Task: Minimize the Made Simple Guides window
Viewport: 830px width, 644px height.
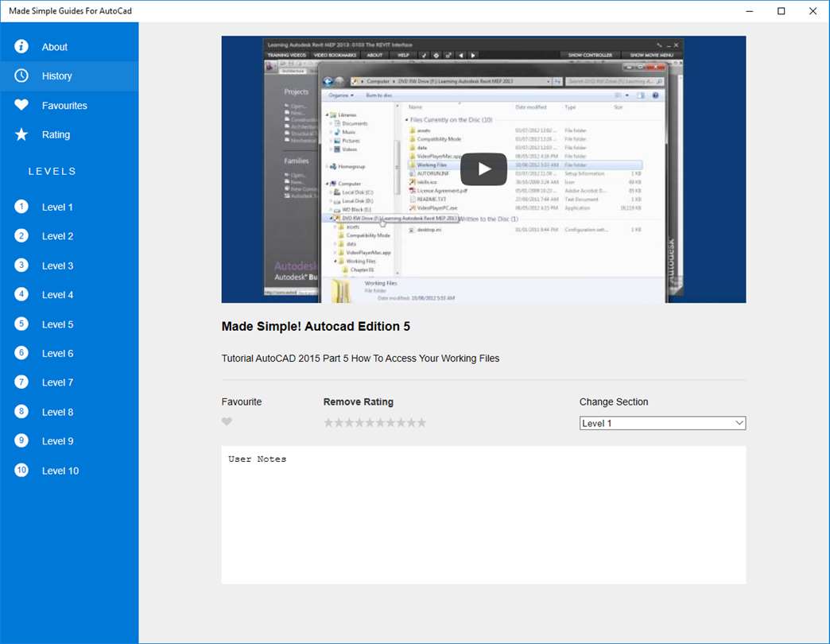Action: [x=749, y=10]
